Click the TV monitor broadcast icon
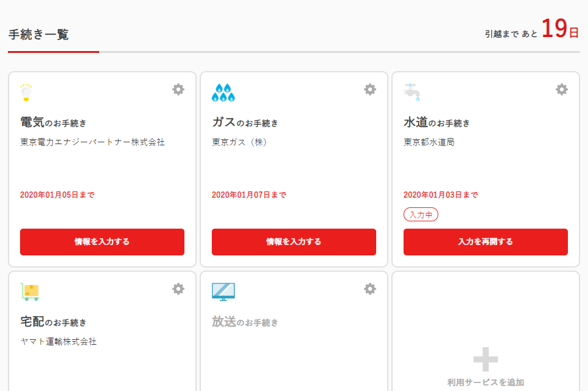This screenshot has height=391, width=588. 223,292
